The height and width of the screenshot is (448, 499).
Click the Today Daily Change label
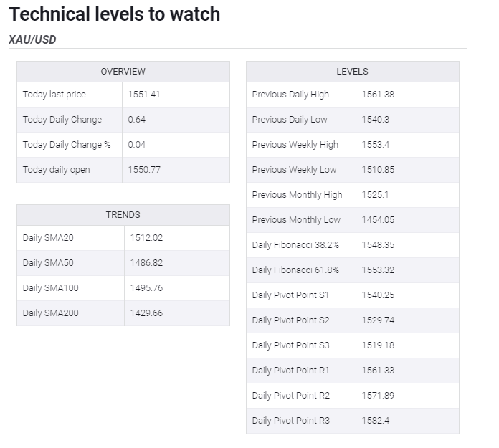pos(62,120)
